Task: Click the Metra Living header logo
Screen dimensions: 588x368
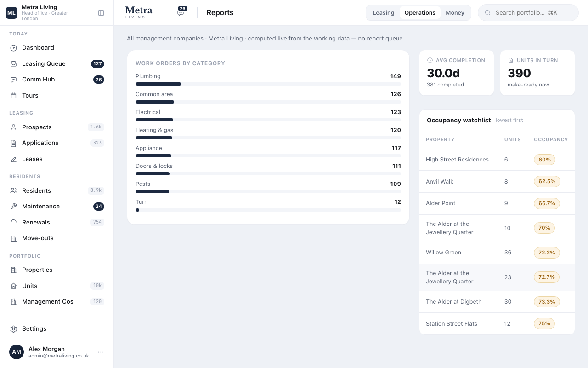Action: pos(138,12)
